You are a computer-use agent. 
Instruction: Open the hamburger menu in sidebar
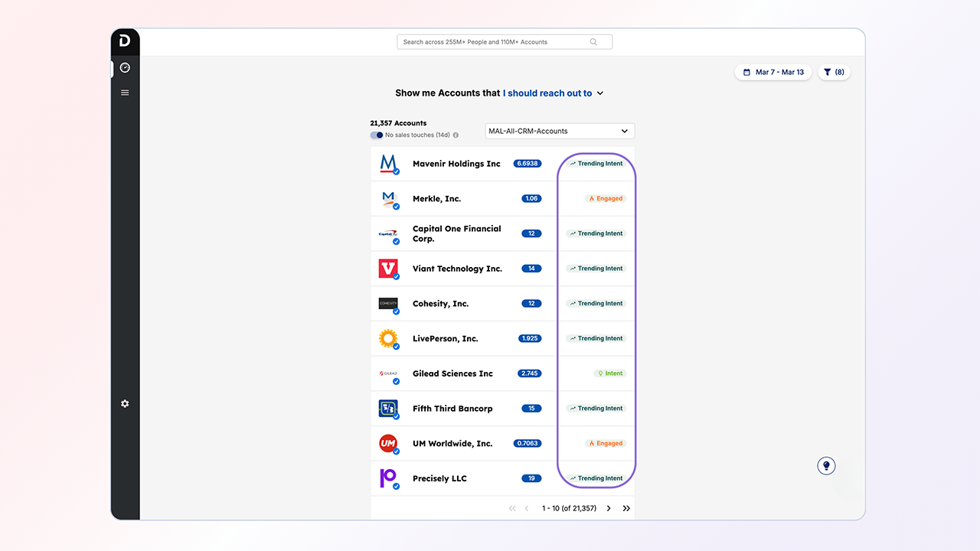point(125,93)
